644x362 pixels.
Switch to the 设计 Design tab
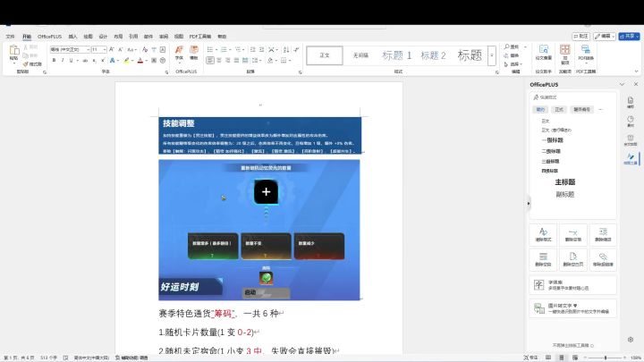(103, 37)
